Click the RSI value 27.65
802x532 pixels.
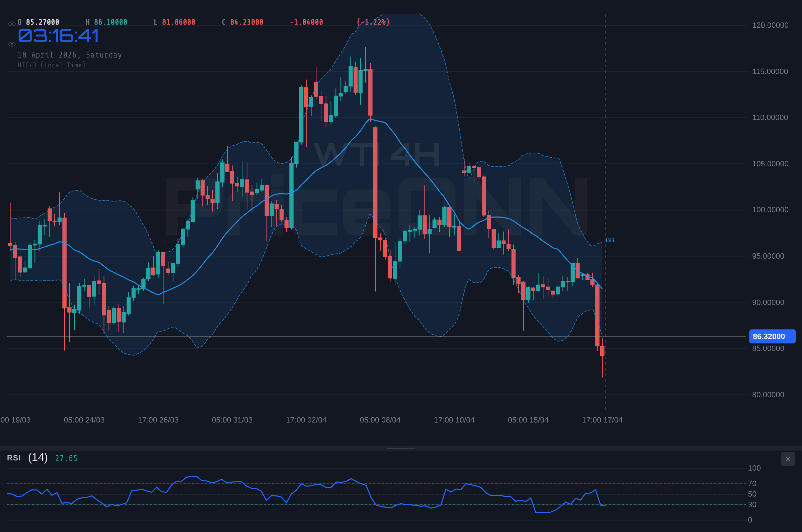[66, 458]
